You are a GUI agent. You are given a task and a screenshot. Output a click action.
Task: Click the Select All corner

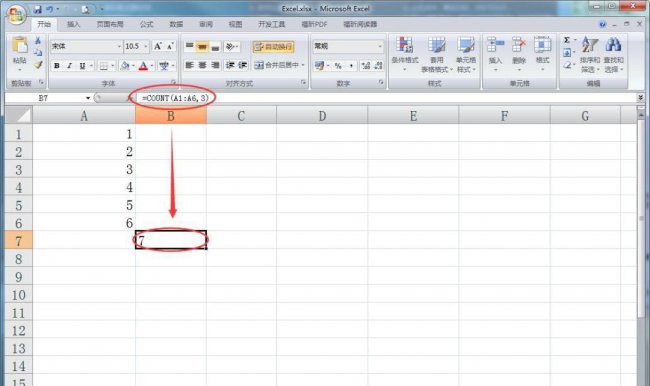point(18,115)
